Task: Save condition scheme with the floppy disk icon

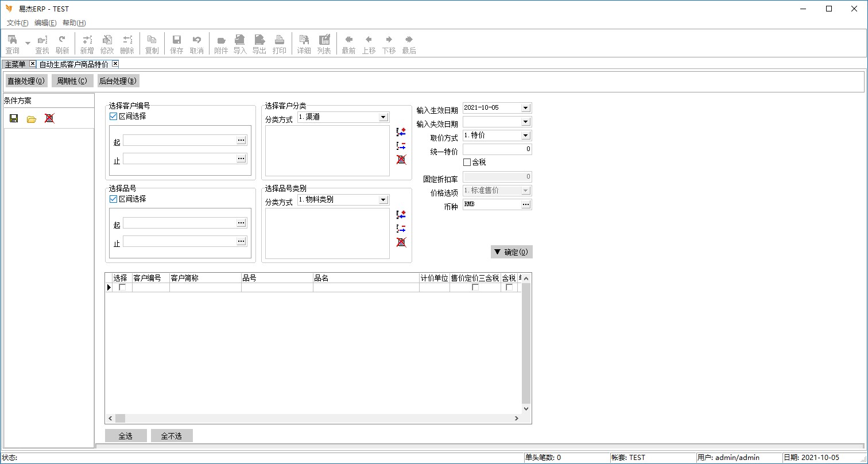Action: pyautogui.click(x=14, y=118)
